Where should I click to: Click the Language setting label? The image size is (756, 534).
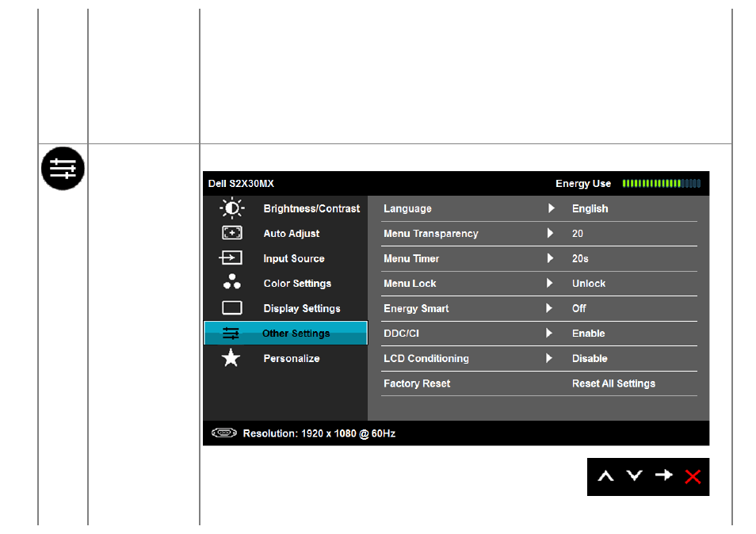pyautogui.click(x=407, y=208)
